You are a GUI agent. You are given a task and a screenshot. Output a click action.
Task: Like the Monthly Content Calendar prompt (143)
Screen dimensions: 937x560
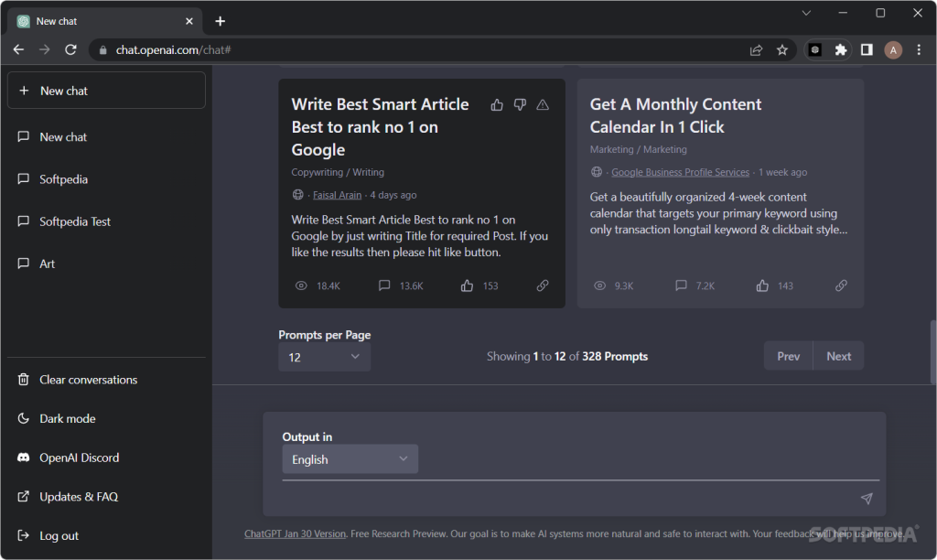762,285
